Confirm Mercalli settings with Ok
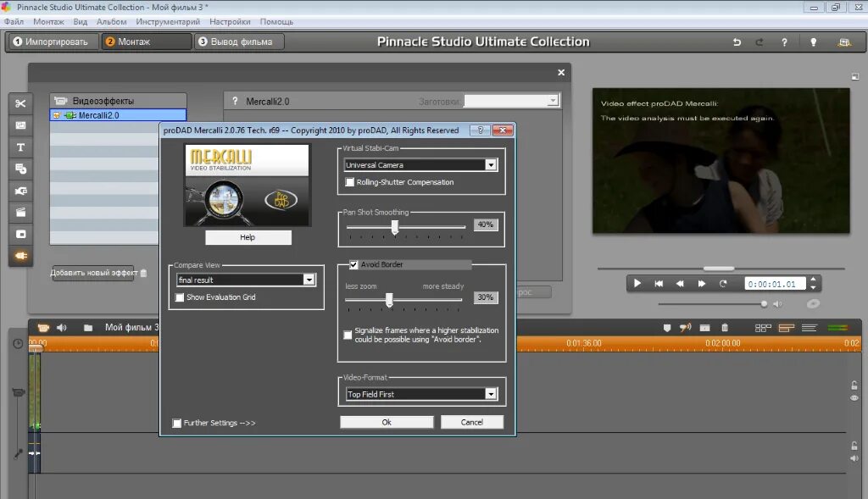The image size is (868, 499). click(x=387, y=422)
